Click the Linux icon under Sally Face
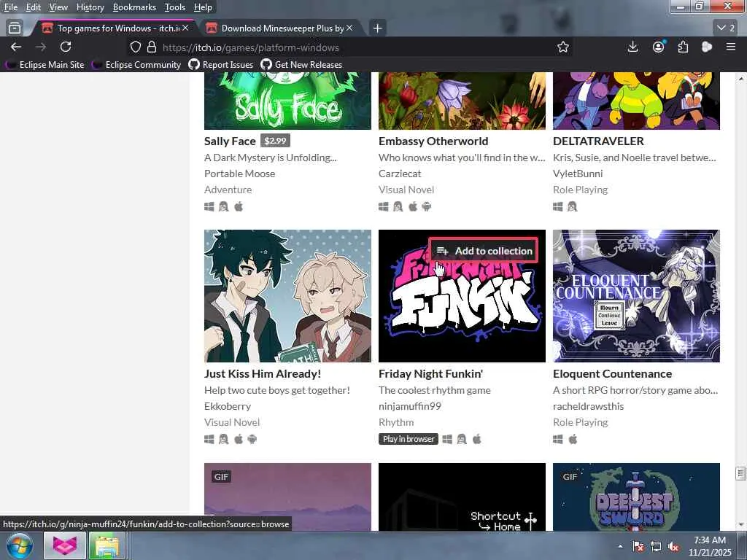747x560 pixels. tap(223, 206)
